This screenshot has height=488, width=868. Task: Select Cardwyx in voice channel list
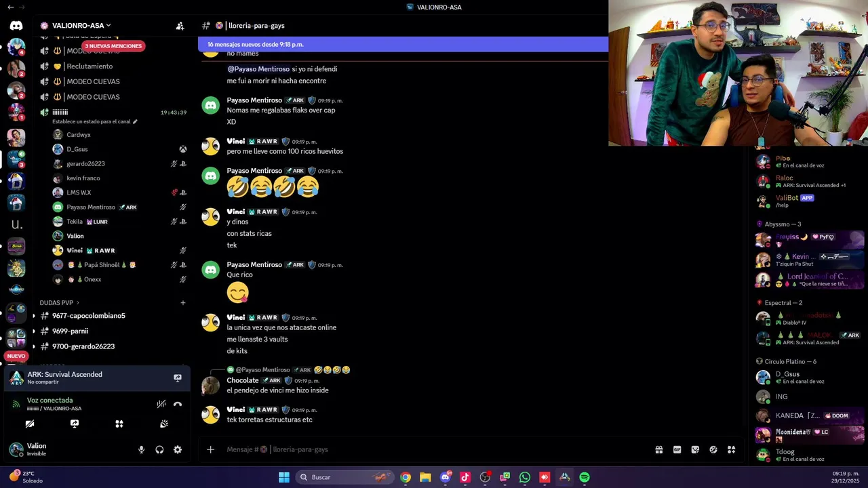pyautogui.click(x=79, y=135)
